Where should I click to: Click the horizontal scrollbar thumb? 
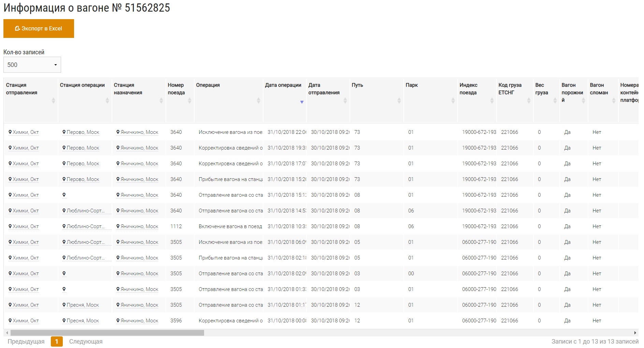coord(107,333)
